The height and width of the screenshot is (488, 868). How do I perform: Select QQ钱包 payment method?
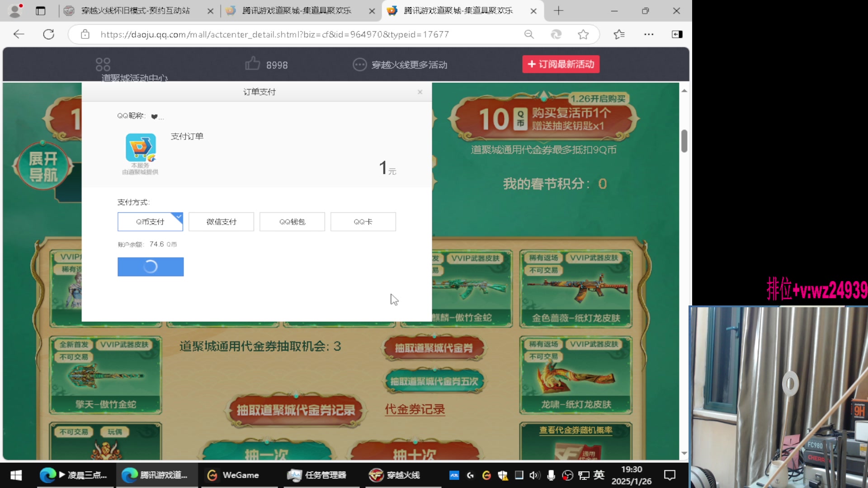[292, 222]
